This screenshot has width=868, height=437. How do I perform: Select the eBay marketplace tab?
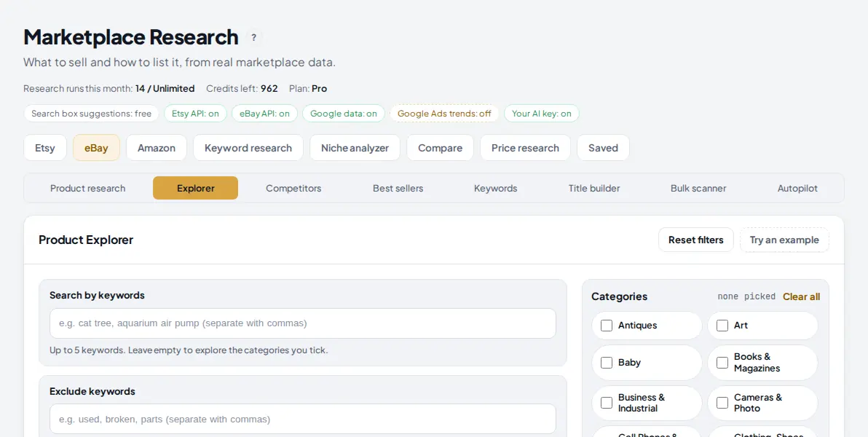(x=96, y=148)
